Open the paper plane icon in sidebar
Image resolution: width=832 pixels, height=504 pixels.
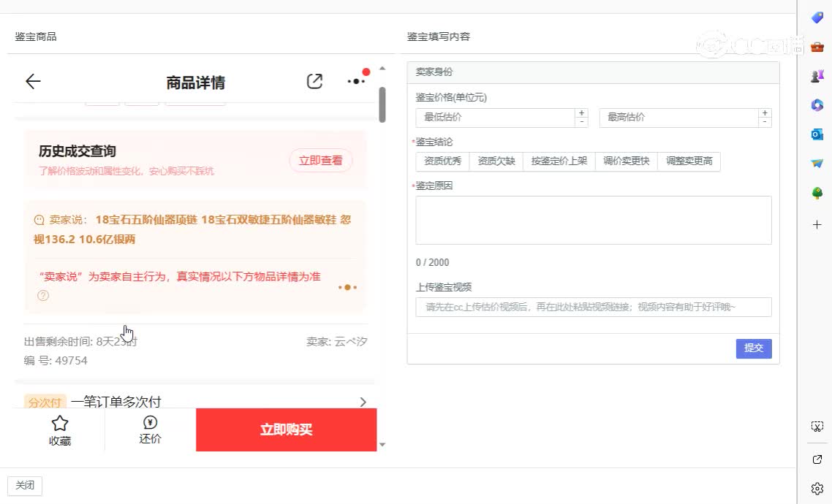pos(817,163)
